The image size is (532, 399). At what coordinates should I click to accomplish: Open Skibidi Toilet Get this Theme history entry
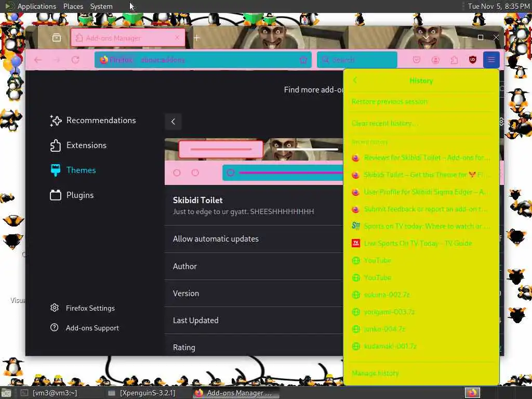421,175
